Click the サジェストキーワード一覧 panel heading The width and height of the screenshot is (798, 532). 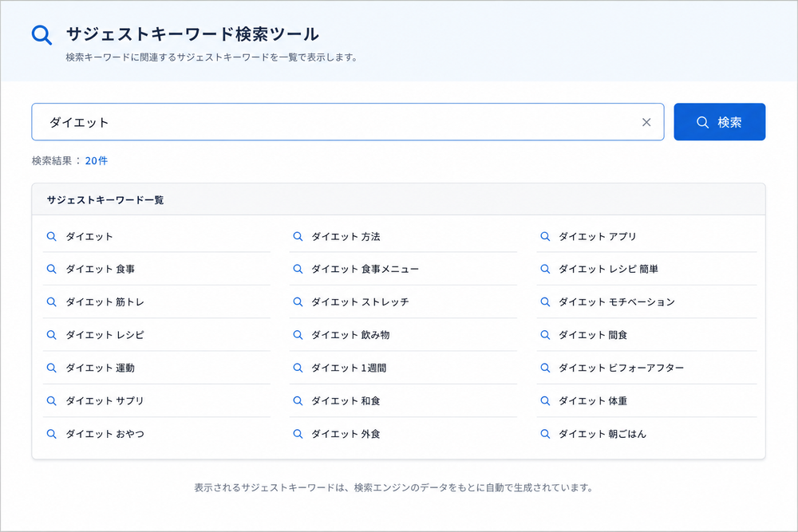tap(105, 200)
